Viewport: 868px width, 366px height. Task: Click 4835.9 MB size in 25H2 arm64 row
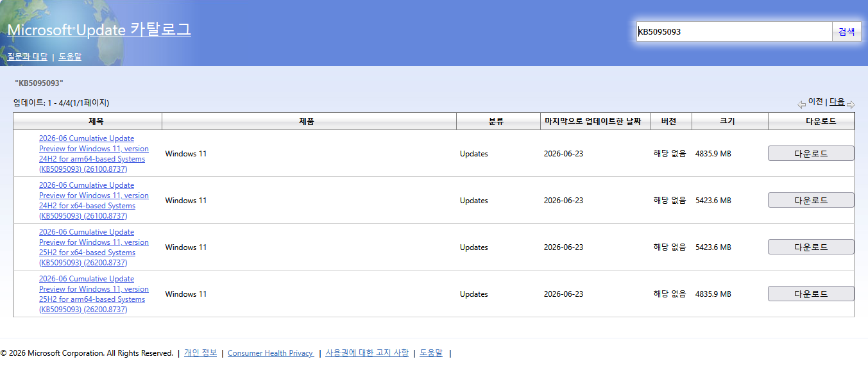point(713,294)
